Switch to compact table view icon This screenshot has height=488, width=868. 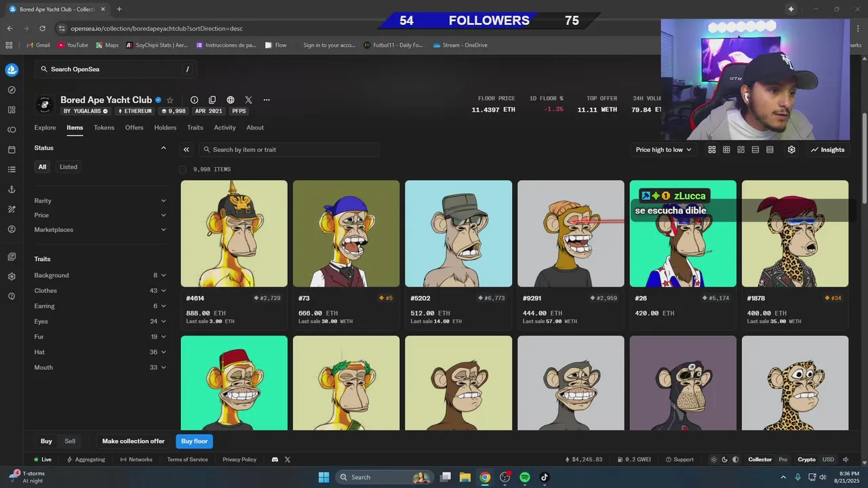tap(770, 150)
